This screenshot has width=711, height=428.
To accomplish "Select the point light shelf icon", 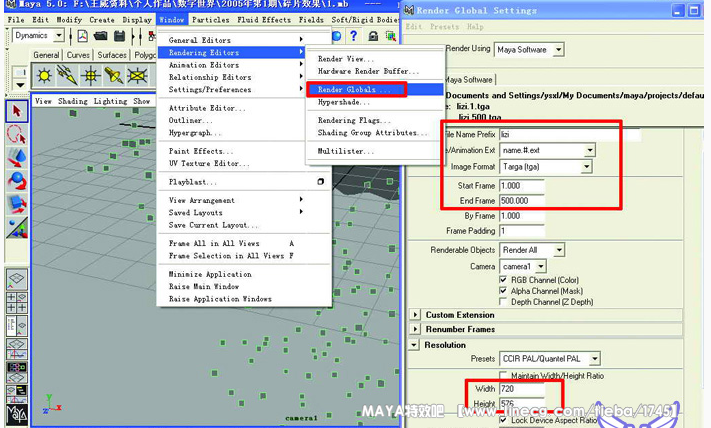I will point(44,75).
